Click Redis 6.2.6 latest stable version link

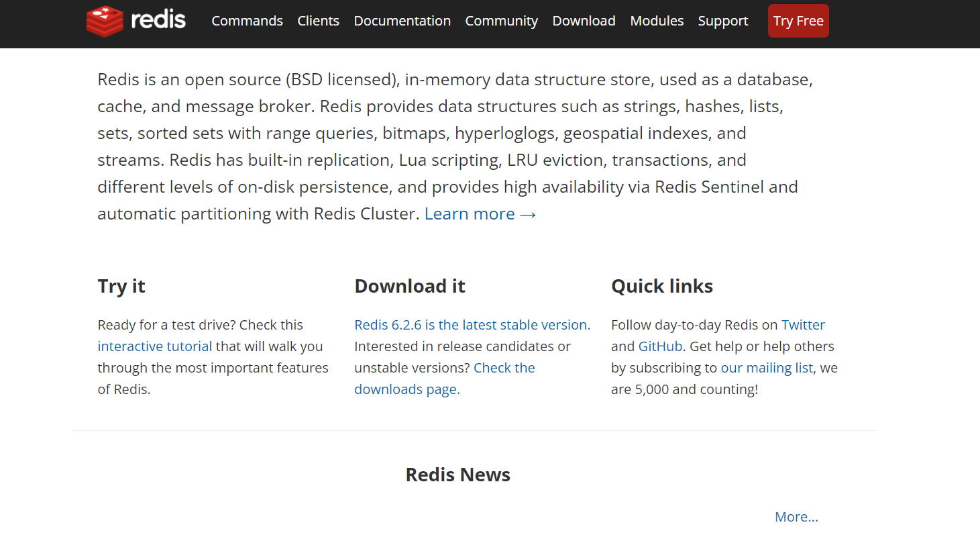tap(472, 325)
